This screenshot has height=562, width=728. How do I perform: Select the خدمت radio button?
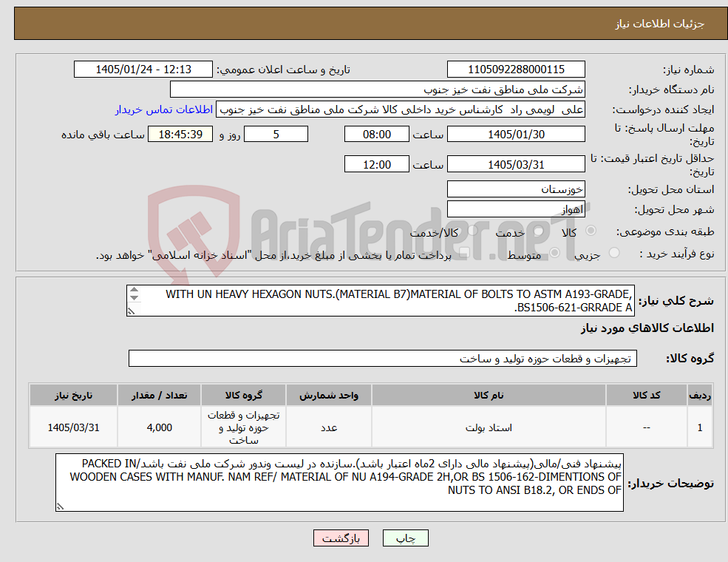coord(538,231)
